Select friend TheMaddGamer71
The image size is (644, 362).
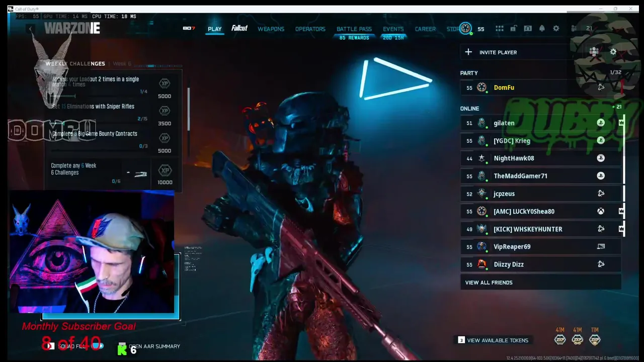click(541, 176)
